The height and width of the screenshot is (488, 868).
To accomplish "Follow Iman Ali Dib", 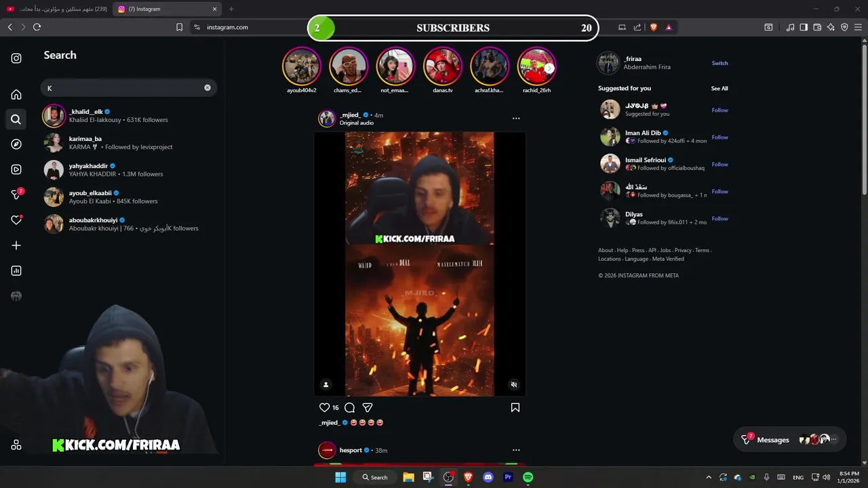I will [719, 137].
